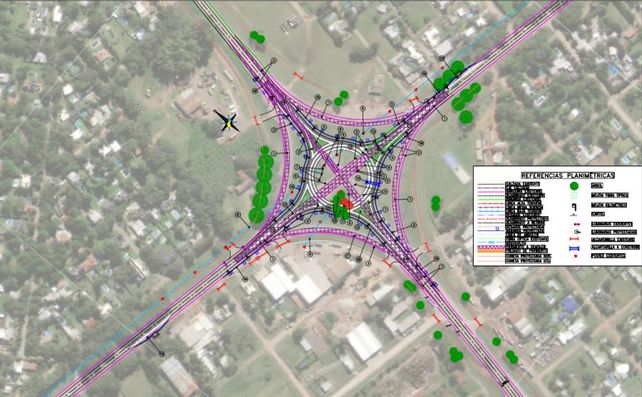642x397 pixels.
Task: Select the REFERENCIAS PLANIMÉTRICAS legend title
Action: [568, 176]
